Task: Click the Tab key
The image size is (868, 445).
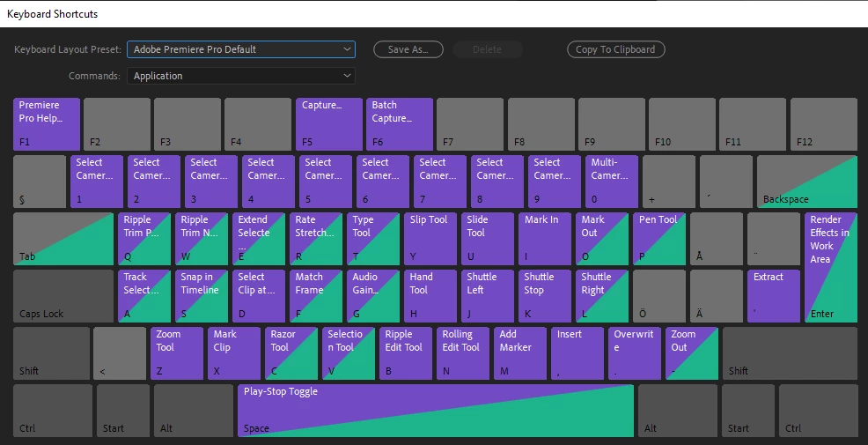Action: [63, 239]
